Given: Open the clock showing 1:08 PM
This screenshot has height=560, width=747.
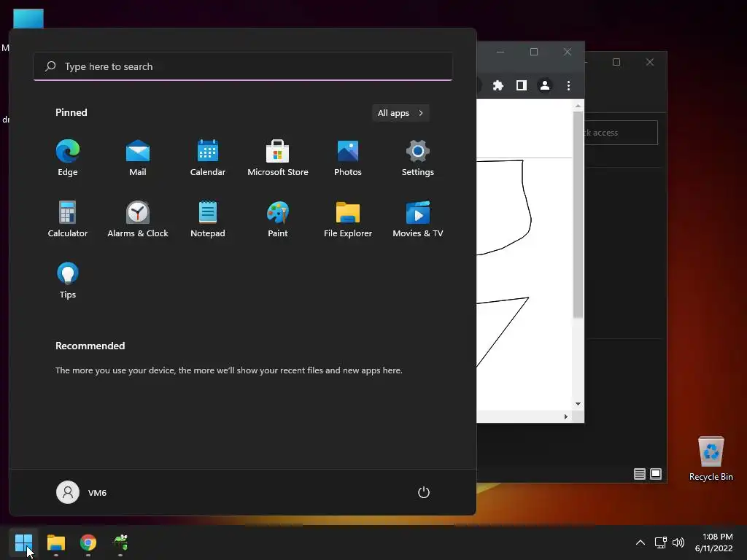Looking at the screenshot, I should [x=713, y=542].
